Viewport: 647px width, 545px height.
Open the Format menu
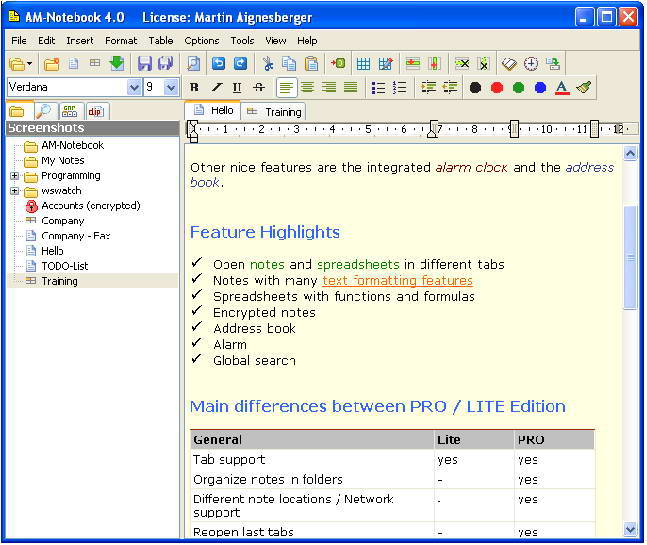tap(121, 40)
